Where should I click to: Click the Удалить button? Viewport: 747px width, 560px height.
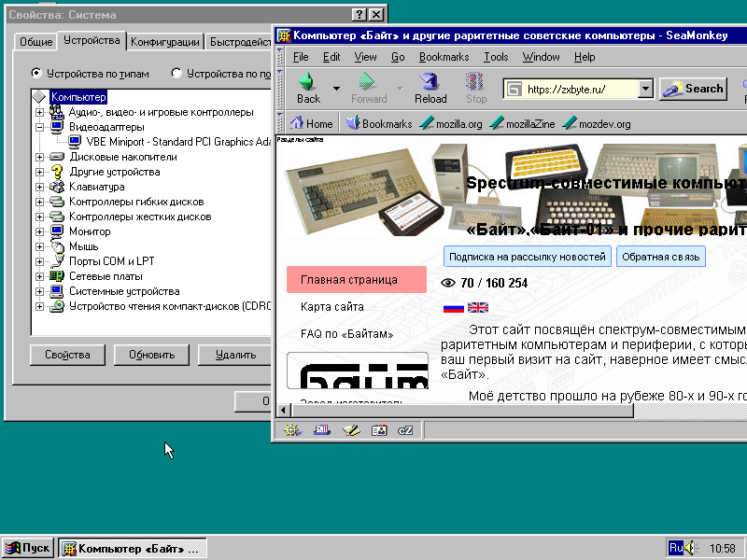point(235,355)
